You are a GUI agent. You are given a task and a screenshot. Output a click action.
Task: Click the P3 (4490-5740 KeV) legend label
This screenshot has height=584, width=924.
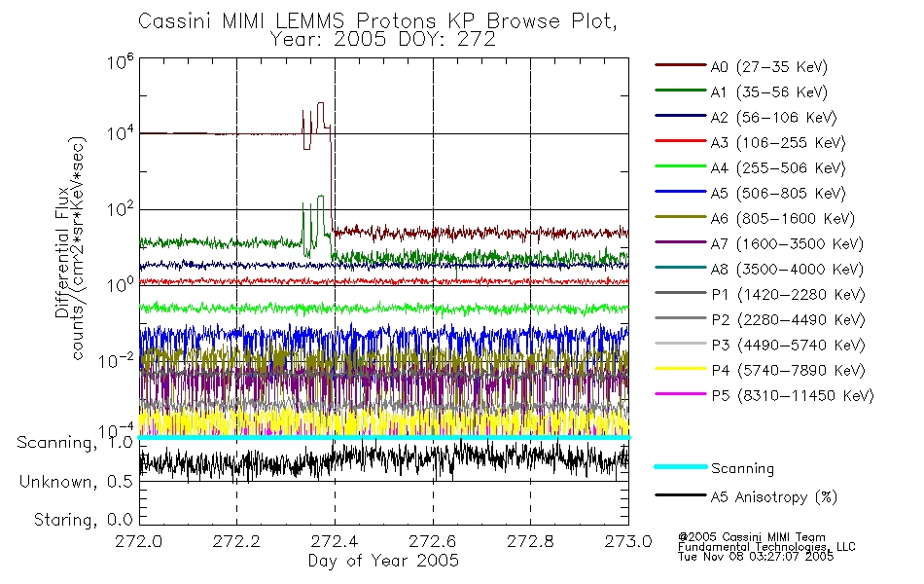(x=788, y=346)
